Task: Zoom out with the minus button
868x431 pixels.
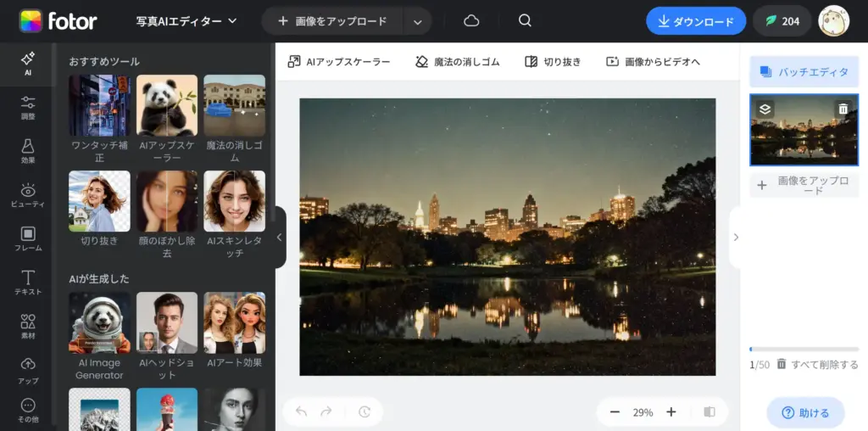Action: 615,412
